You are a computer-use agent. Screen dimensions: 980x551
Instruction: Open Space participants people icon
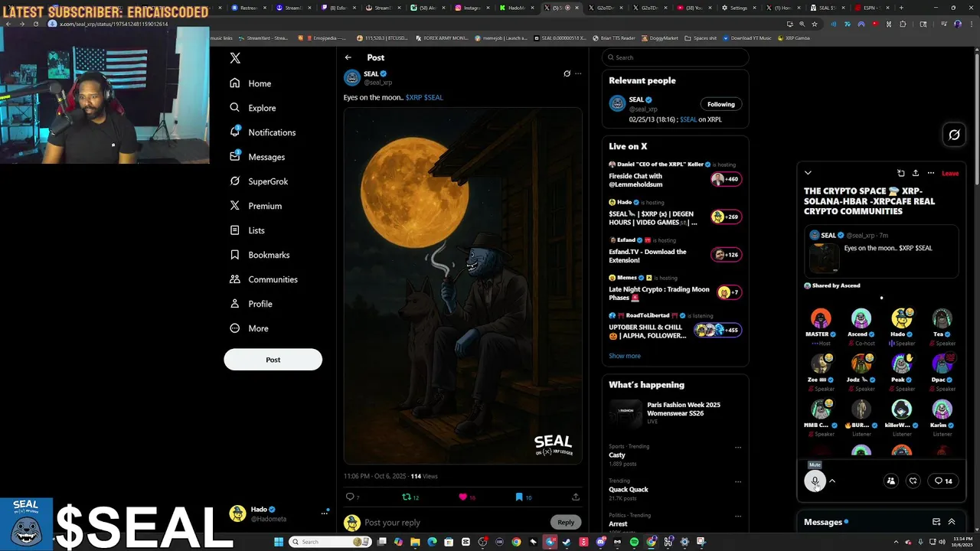point(890,481)
